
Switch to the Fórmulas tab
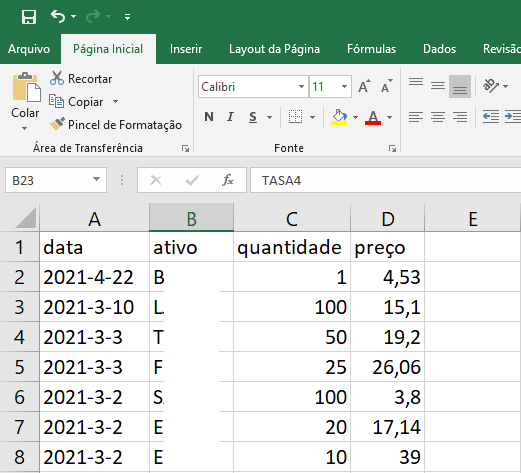point(371,49)
